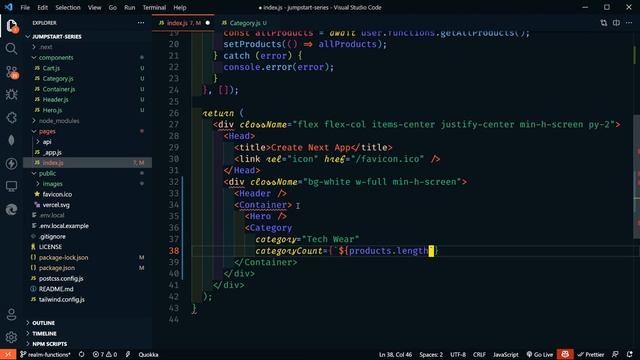Open the Terminal menu
The width and height of the screenshot is (640, 360).
pos(154,7)
